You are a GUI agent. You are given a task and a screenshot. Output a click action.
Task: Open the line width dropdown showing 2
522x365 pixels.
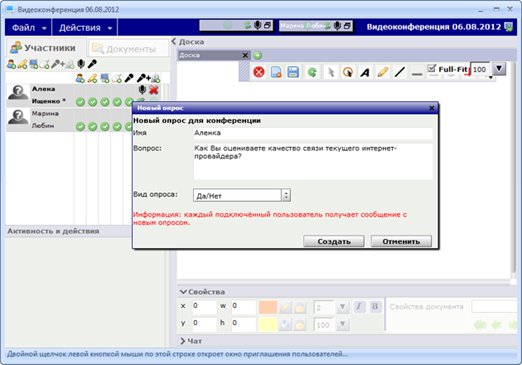[x=342, y=307]
